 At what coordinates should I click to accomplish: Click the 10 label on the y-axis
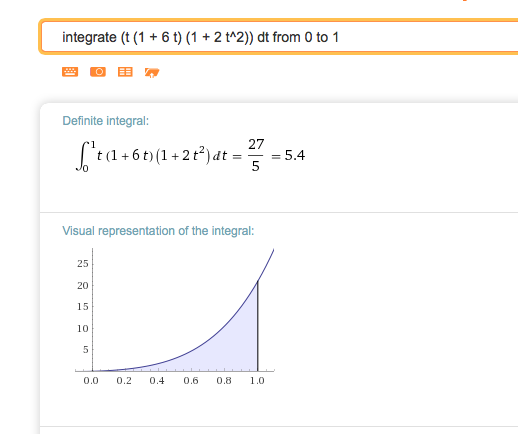coord(83,329)
